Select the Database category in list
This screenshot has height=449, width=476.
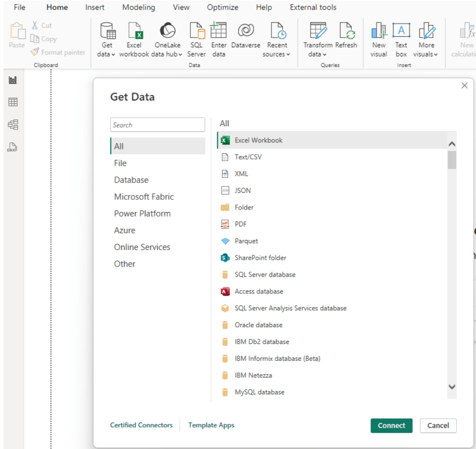click(131, 180)
